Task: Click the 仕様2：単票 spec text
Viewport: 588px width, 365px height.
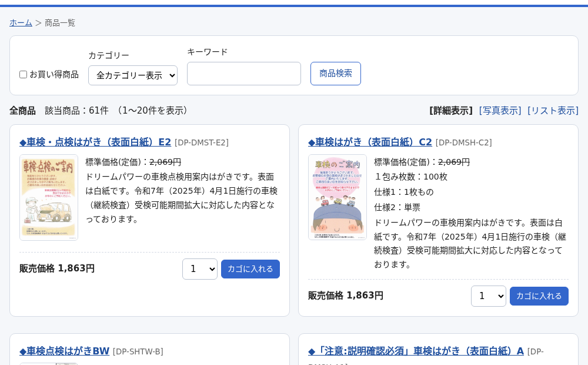Action: tap(397, 207)
